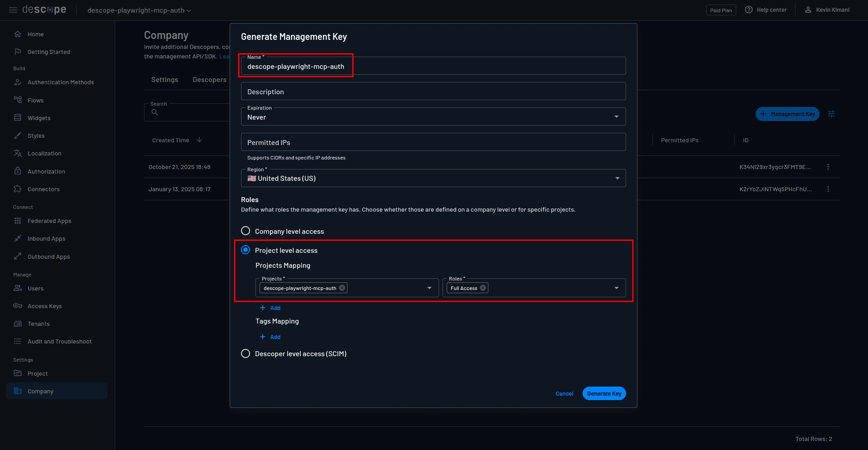Open the Roles dropdown
868x450 pixels.
coord(616,288)
